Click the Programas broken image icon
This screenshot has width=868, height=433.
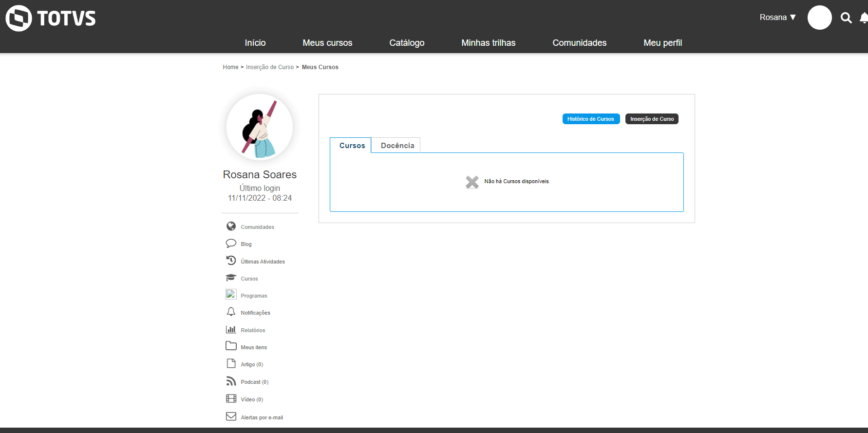[231, 294]
